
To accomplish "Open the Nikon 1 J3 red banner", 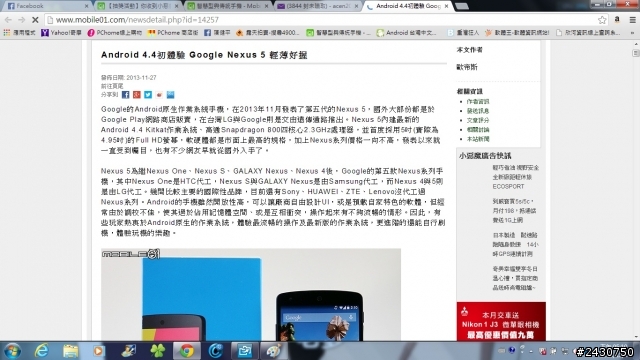I will point(501,322).
